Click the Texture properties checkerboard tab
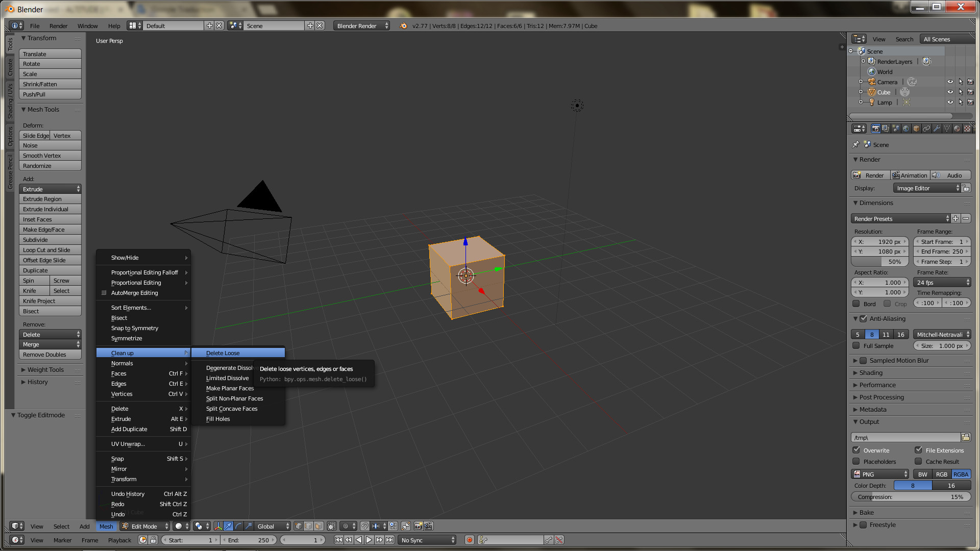This screenshot has height=551, width=980. [967, 129]
